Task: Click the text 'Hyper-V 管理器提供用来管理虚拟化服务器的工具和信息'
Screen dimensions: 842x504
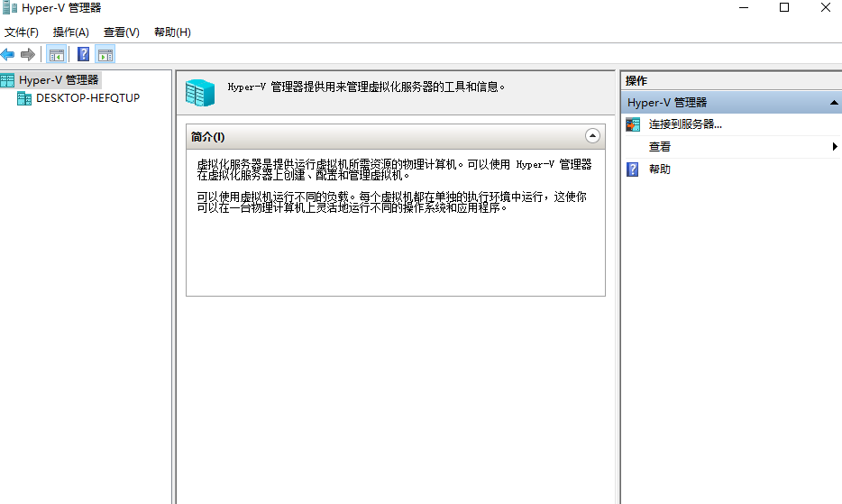Action: pos(366,87)
